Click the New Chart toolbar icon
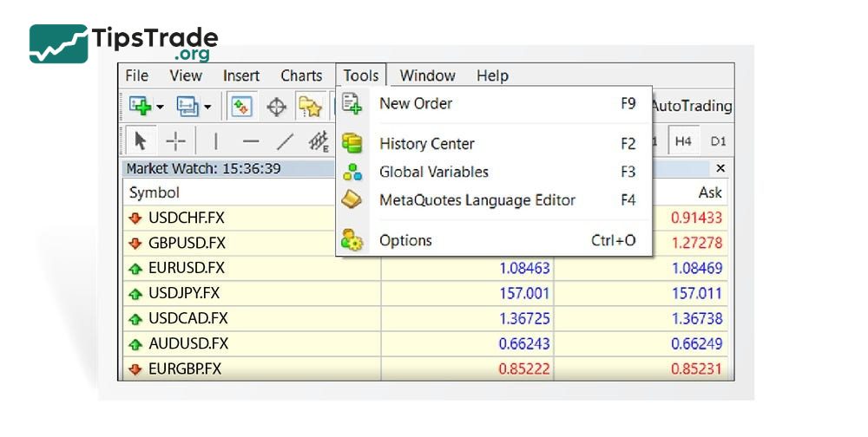Image resolution: width=868 pixels, height=437 pixels. (x=141, y=107)
